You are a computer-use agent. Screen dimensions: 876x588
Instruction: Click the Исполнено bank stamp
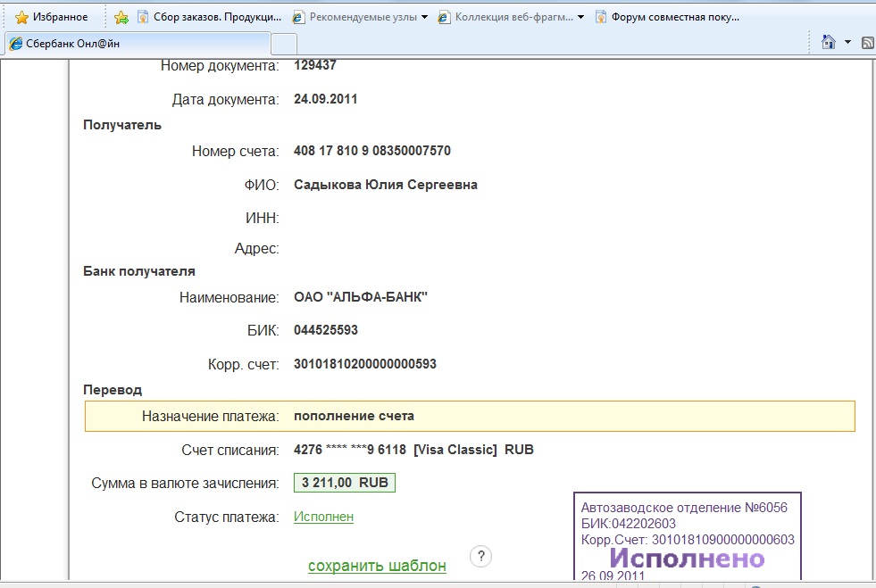(687, 559)
